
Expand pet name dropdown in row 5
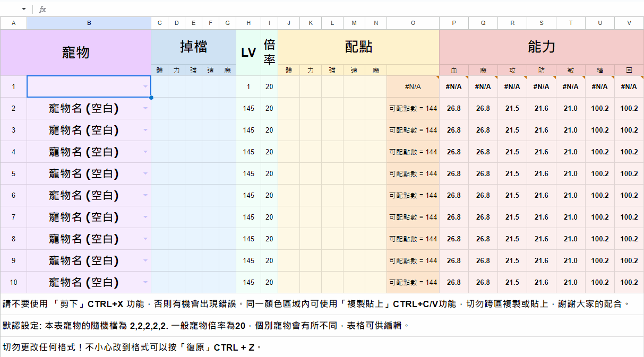coord(145,173)
